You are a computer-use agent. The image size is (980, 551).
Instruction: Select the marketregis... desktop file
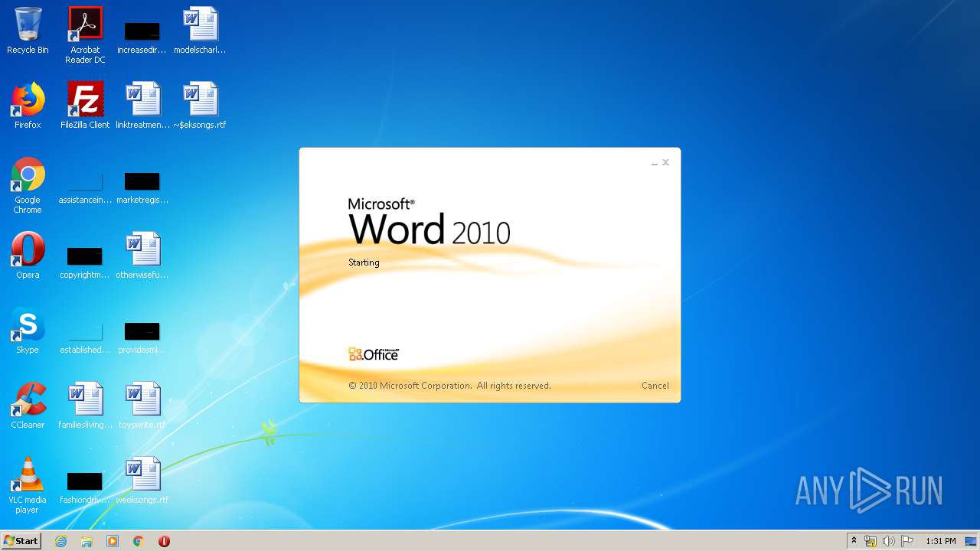coord(142,189)
